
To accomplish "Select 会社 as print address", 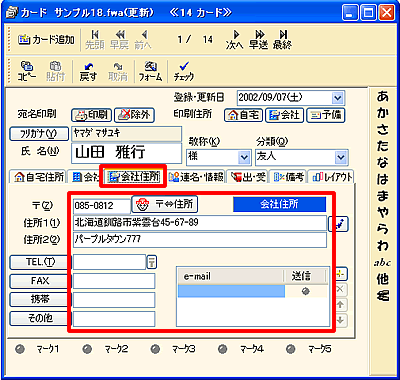I will (x=284, y=115).
